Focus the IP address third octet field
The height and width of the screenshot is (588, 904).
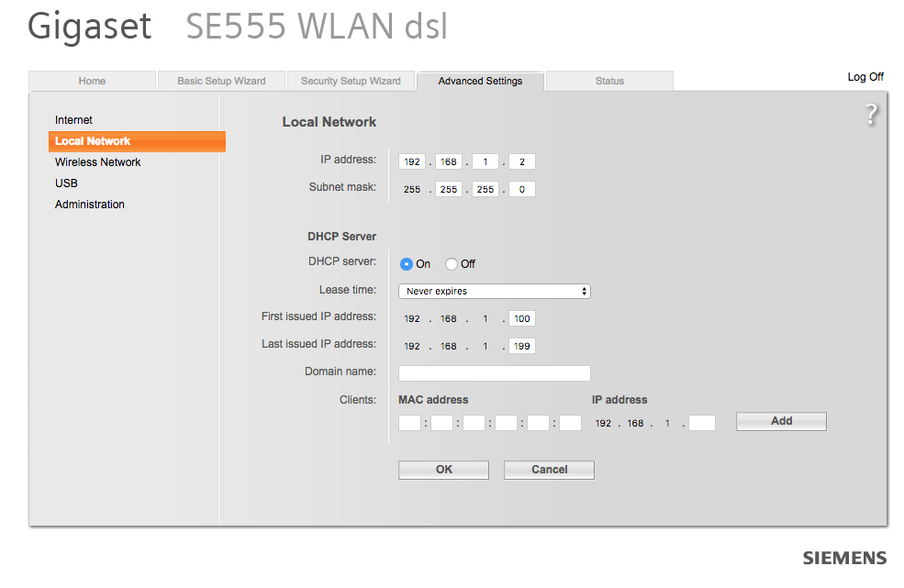tap(485, 161)
